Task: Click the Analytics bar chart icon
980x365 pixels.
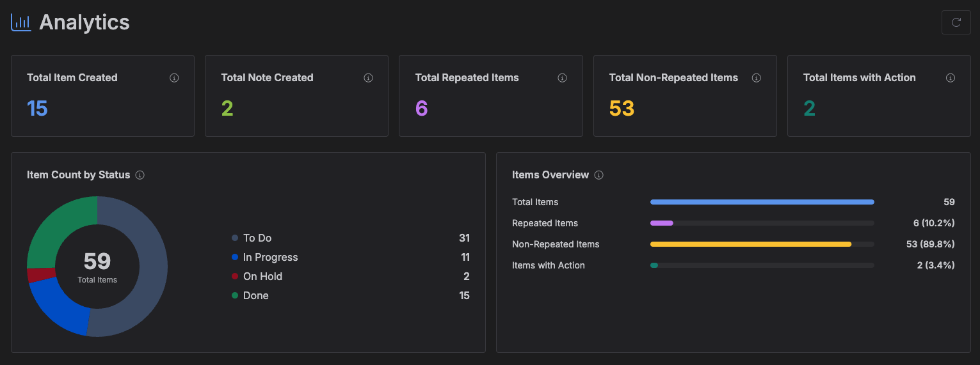Action: 21,22
